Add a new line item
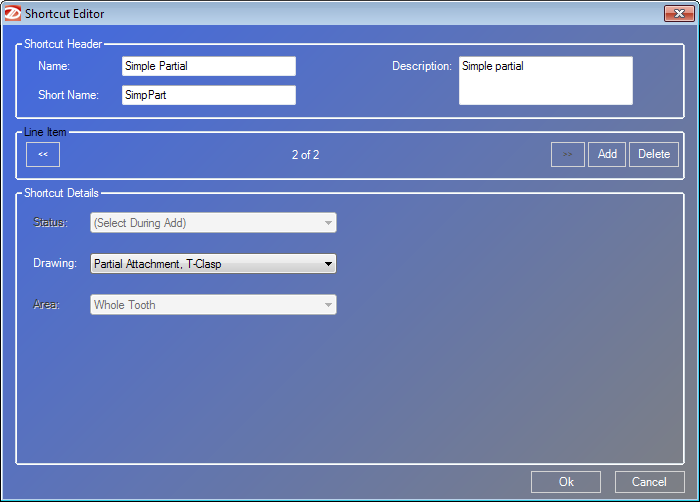700x502 pixels. pyautogui.click(x=607, y=154)
